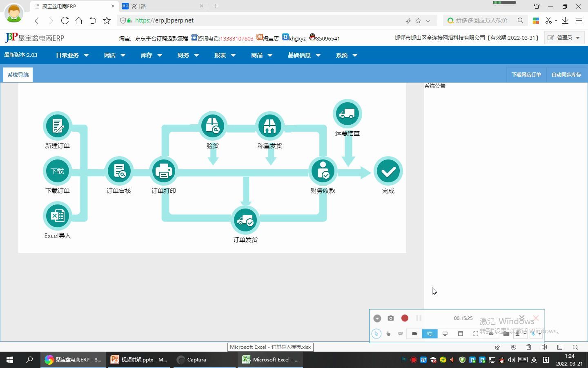
Task: Click the 运费结算 delivery truck icon
Action: click(347, 113)
